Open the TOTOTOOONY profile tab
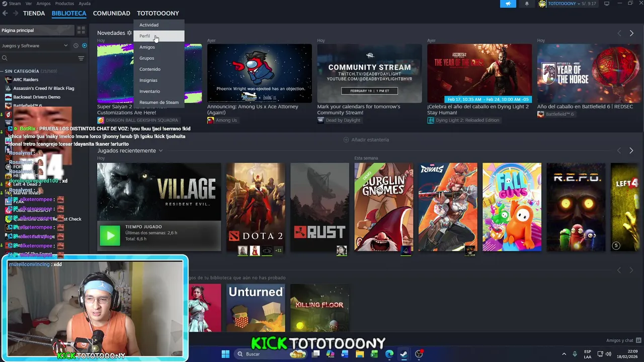This screenshot has width=644, height=362. (158, 13)
